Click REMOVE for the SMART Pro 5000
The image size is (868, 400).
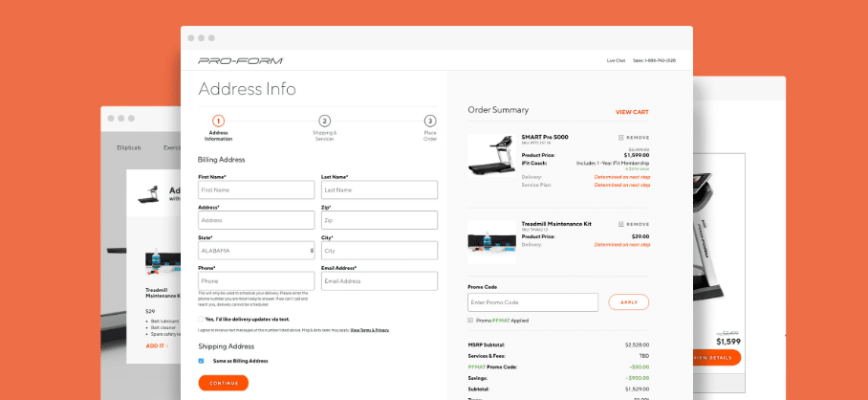(638, 138)
